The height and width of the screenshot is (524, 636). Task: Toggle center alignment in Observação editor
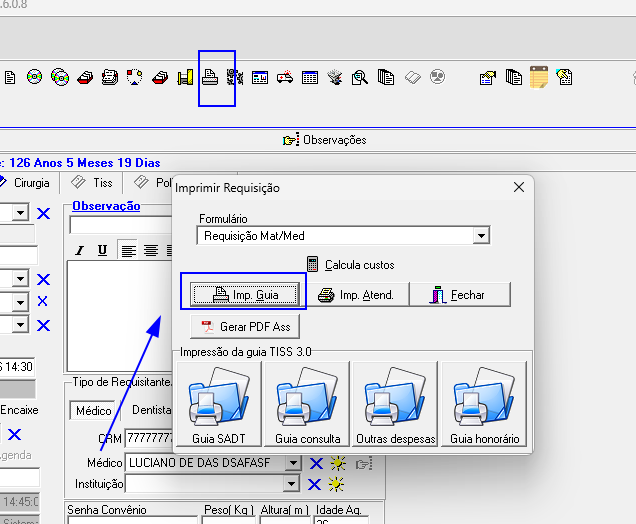click(x=151, y=250)
